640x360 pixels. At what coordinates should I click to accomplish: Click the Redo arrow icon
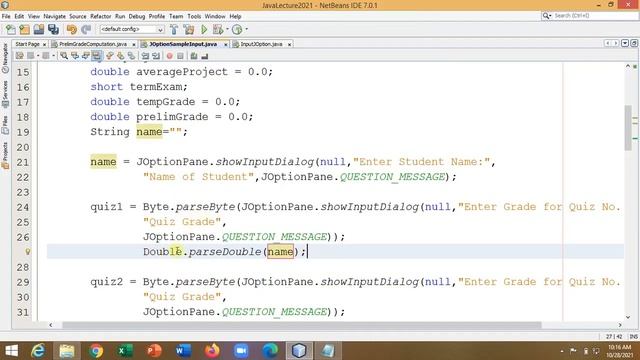click(86, 29)
